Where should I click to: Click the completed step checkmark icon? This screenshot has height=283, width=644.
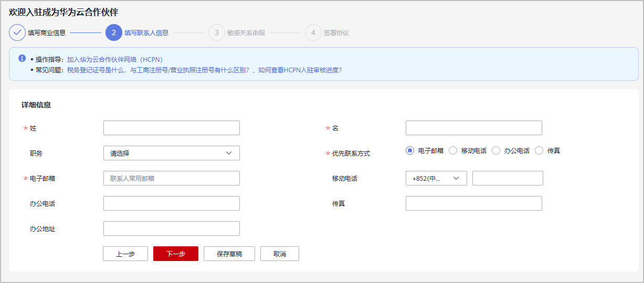[x=17, y=32]
